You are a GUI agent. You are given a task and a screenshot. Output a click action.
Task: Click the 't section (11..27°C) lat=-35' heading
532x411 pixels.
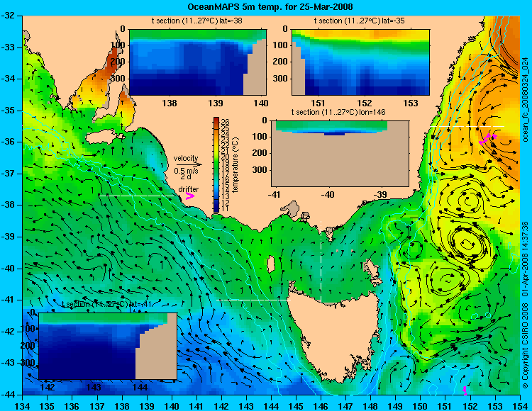tap(360, 21)
